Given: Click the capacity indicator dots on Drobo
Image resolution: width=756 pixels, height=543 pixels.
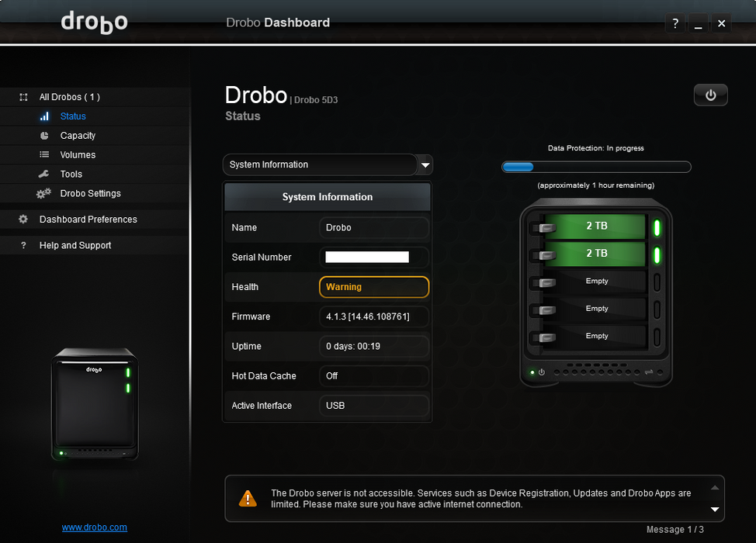Looking at the screenshot, I should tap(597, 372).
